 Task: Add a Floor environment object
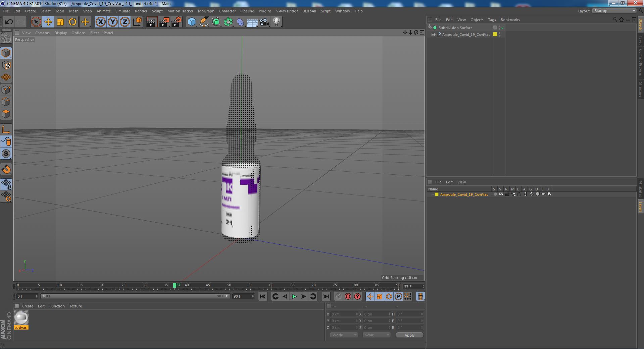point(252,22)
